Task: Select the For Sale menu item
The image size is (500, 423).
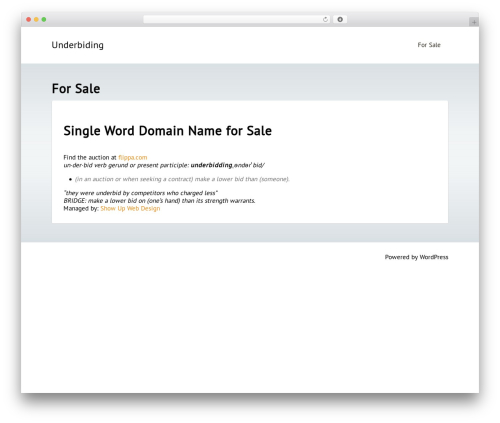Action: pyautogui.click(x=429, y=45)
